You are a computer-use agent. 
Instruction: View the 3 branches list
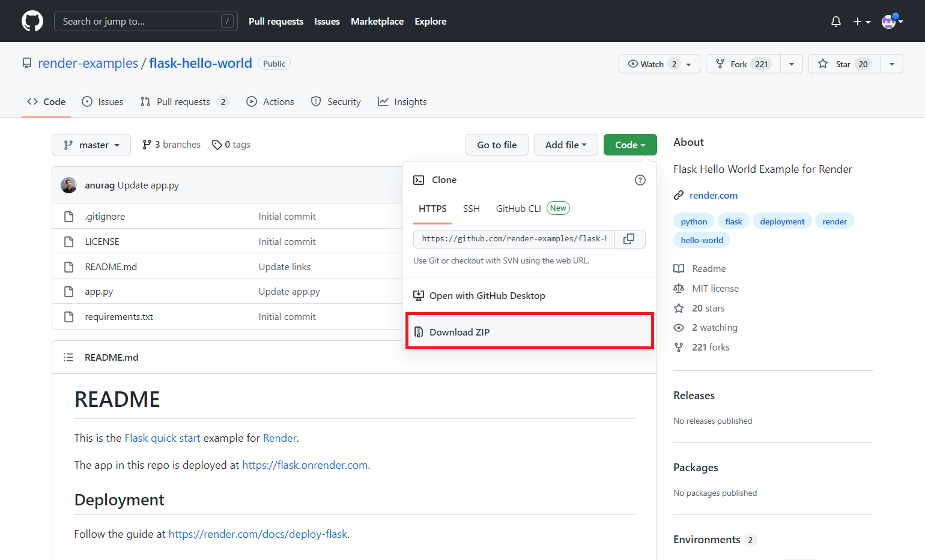(172, 145)
